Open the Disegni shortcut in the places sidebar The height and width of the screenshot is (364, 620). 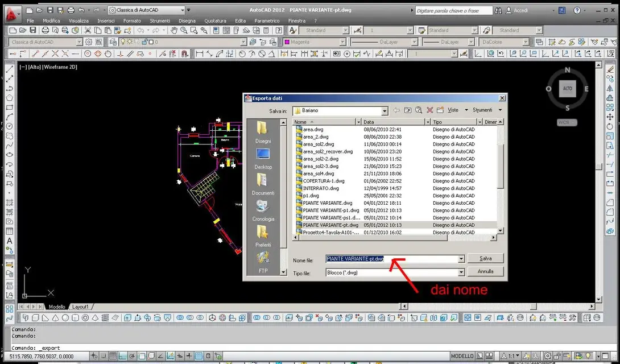click(x=263, y=133)
